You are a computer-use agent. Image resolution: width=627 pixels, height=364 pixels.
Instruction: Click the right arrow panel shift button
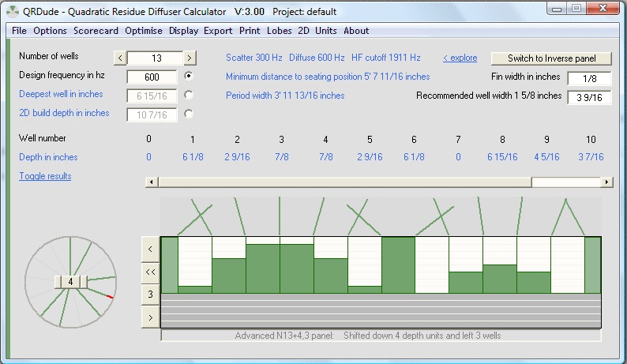(x=150, y=317)
